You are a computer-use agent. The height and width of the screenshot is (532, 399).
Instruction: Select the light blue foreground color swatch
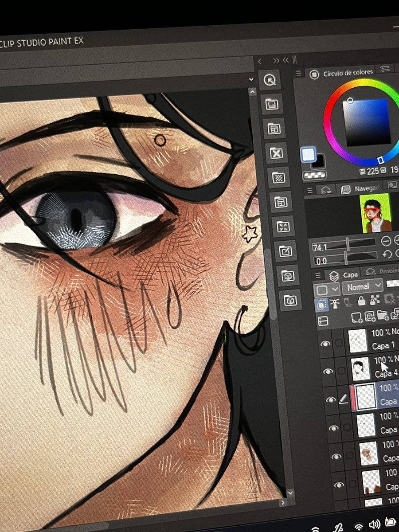point(308,155)
